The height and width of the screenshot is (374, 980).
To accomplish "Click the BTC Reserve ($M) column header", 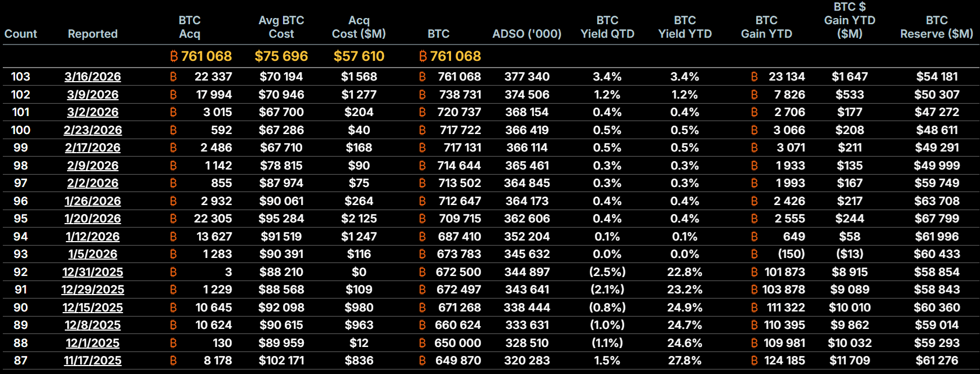I will [937, 27].
